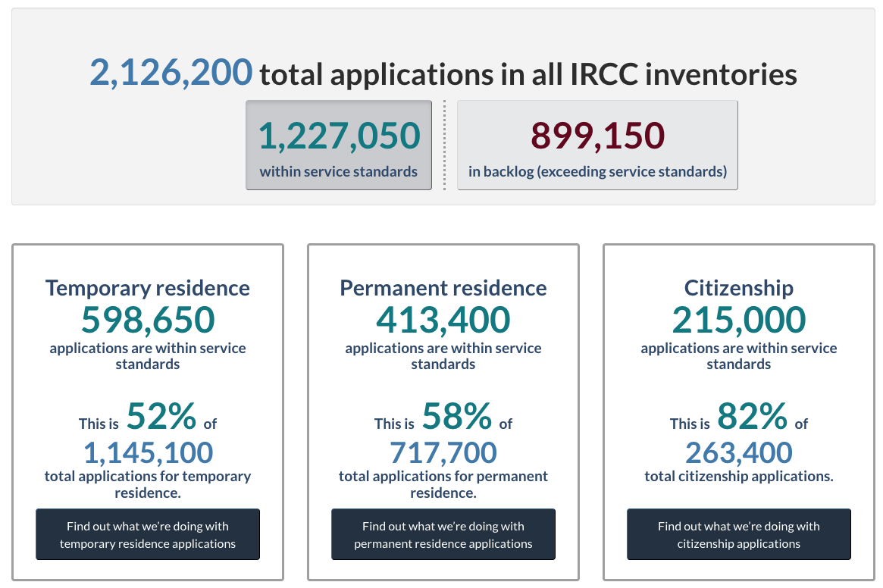Screen dimensions: 883x588
Task: Click the 215,000 citizenship figure
Action: coord(739,319)
